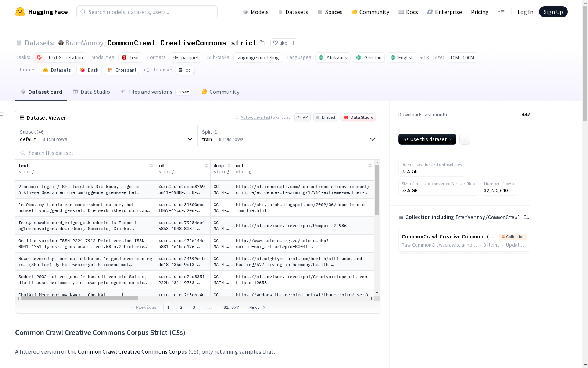
Task: Click the 10M - 100M size tag
Action: pyautogui.click(x=462, y=57)
